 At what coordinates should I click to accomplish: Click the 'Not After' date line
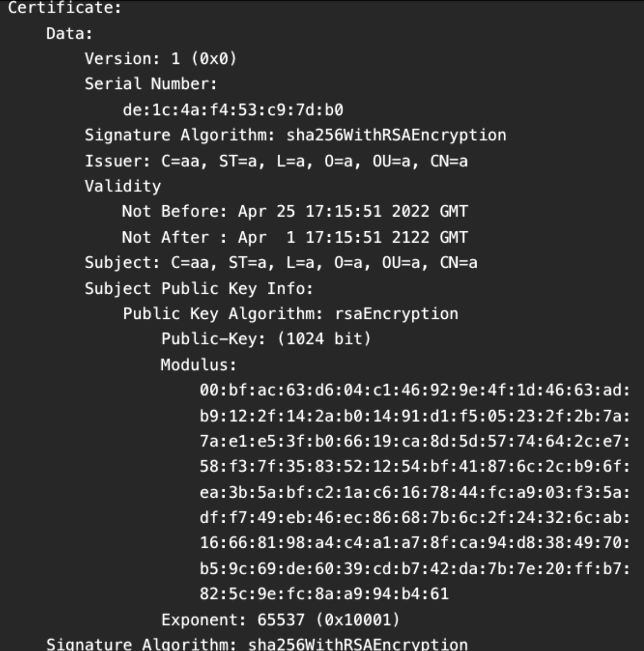pyautogui.click(x=295, y=237)
